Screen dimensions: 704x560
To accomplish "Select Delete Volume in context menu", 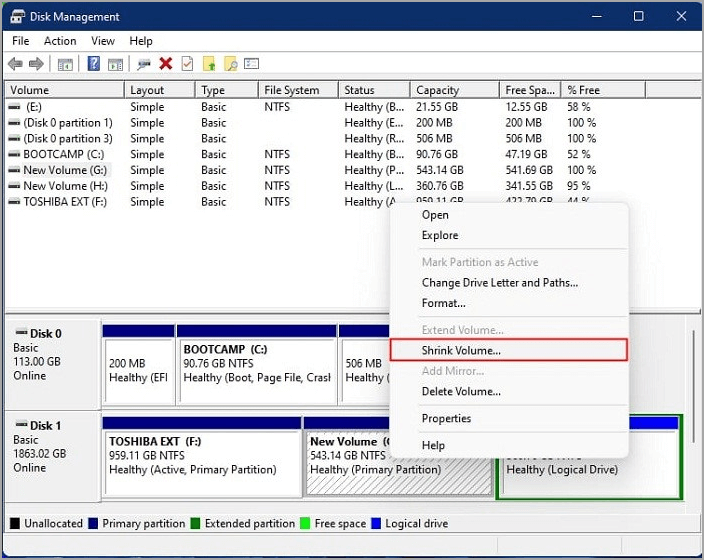I will point(461,392).
